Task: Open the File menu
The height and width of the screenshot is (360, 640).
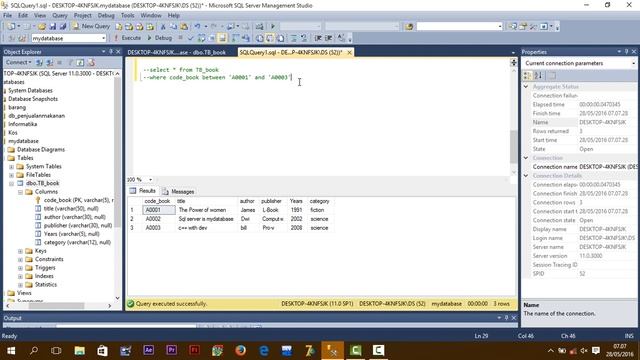Action: [7, 15]
